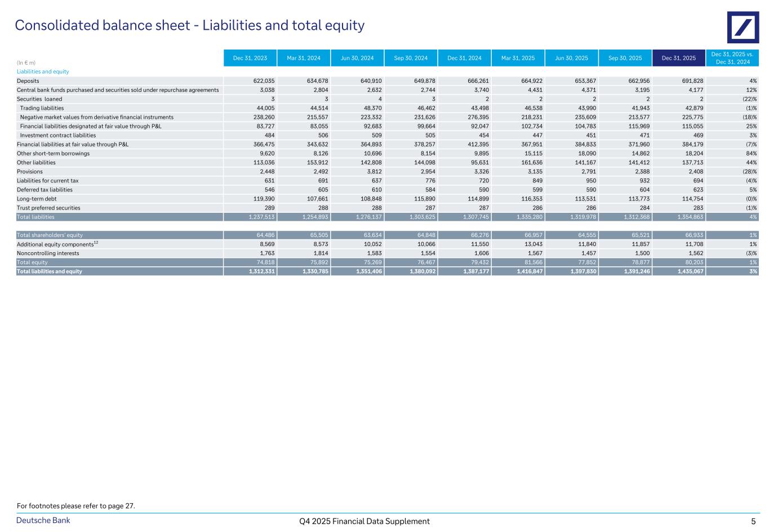The width and height of the screenshot is (769, 532).
Task: Click the Long-term debt row label
Action: (37, 199)
